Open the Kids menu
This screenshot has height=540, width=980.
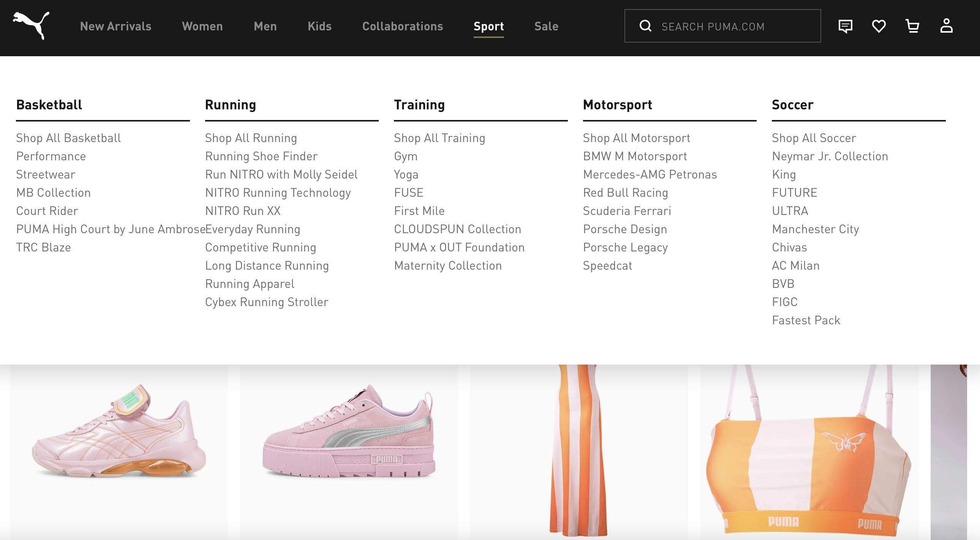(x=319, y=26)
